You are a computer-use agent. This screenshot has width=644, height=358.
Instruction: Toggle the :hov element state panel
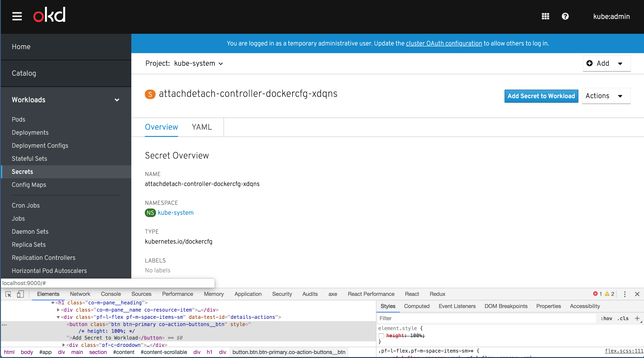pyautogui.click(x=606, y=318)
